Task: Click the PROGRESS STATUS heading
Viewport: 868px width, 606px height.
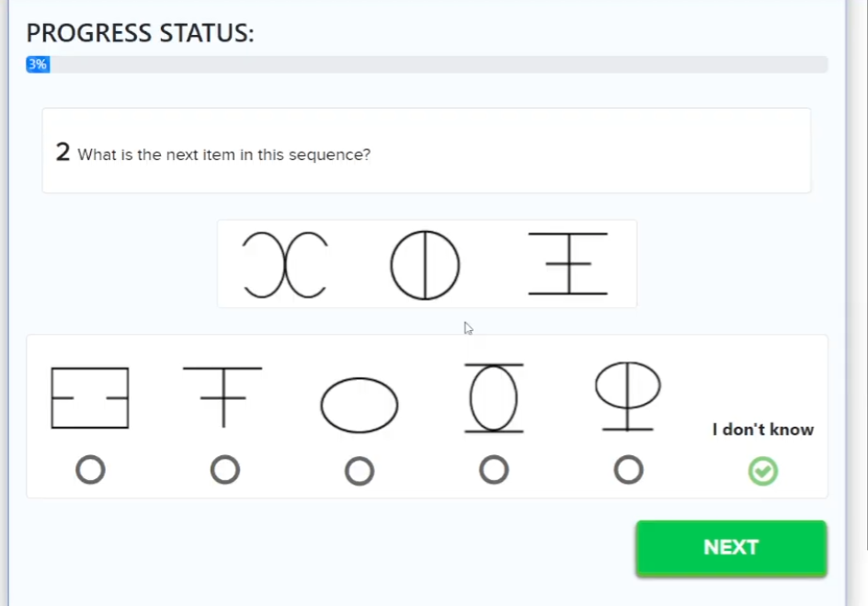Action: click(140, 33)
